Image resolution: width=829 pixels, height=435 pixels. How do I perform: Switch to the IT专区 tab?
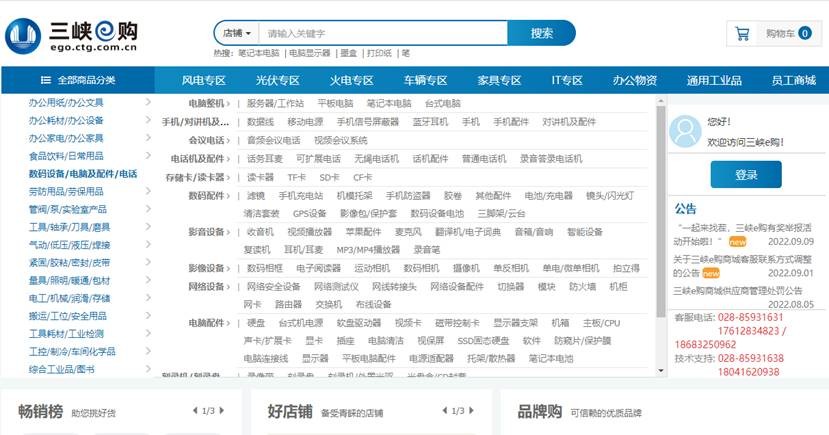pyautogui.click(x=567, y=80)
